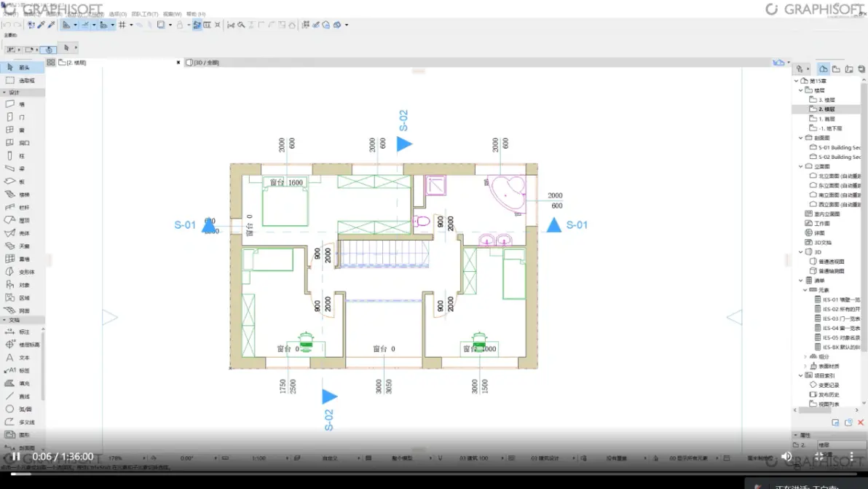This screenshot has height=489, width=868.
Task: Close the 2. 楼层 floor plan tab
Action: pyautogui.click(x=178, y=63)
